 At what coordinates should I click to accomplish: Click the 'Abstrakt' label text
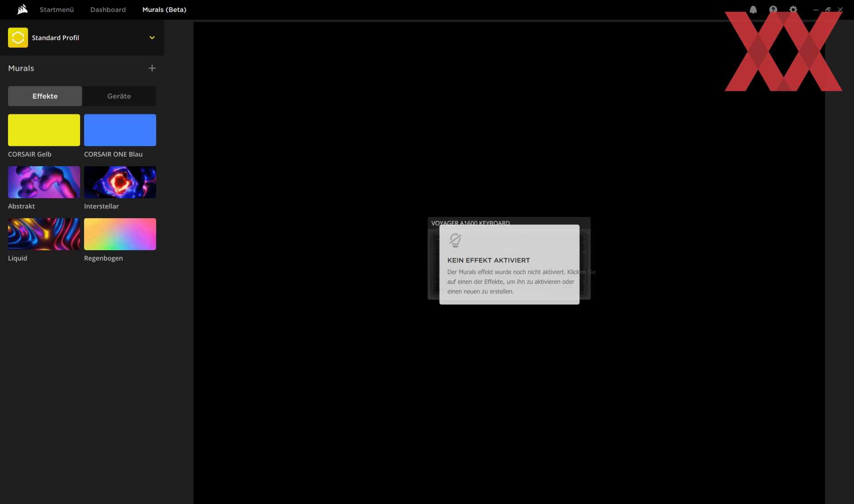point(21,206)
